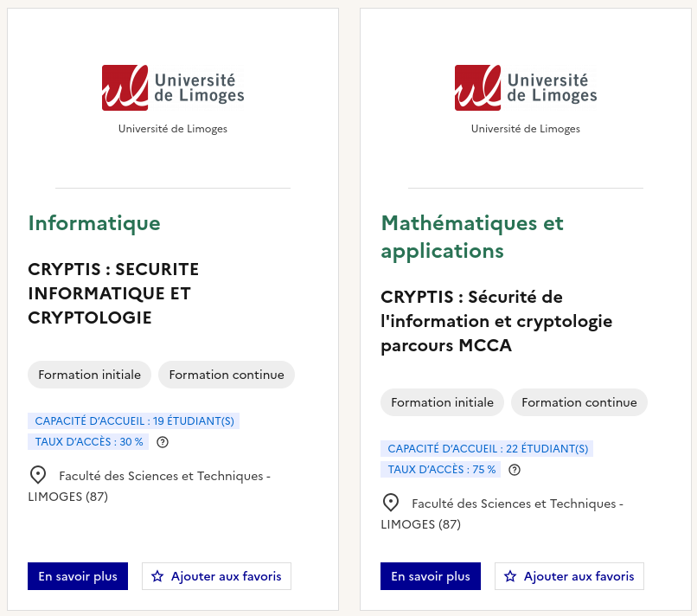Viewport: 697px width, 616px height.
Task: Add Informatique master to favorites
Action: (x=216, y=576)
